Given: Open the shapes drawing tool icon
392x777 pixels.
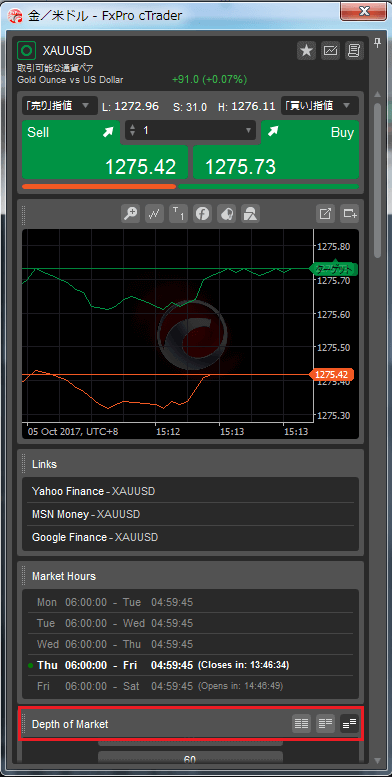Looking at the screenshot, I should pyautogui.click(x=250, y=214).
